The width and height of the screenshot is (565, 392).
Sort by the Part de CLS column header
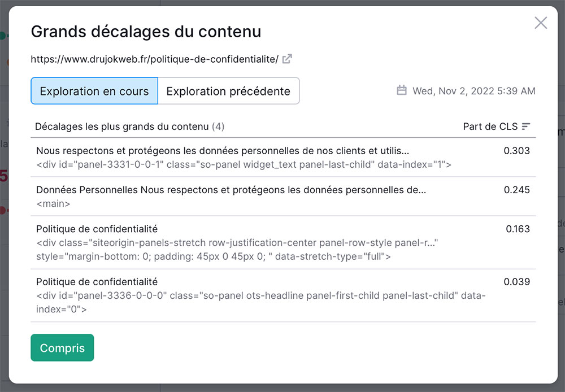click(x=490, y=127)
